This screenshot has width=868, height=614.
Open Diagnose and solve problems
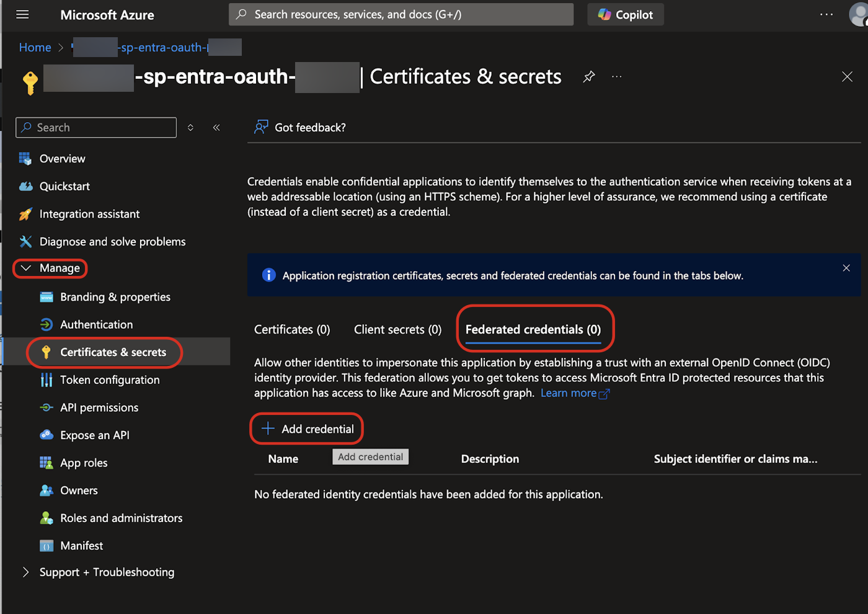(112, 241)
